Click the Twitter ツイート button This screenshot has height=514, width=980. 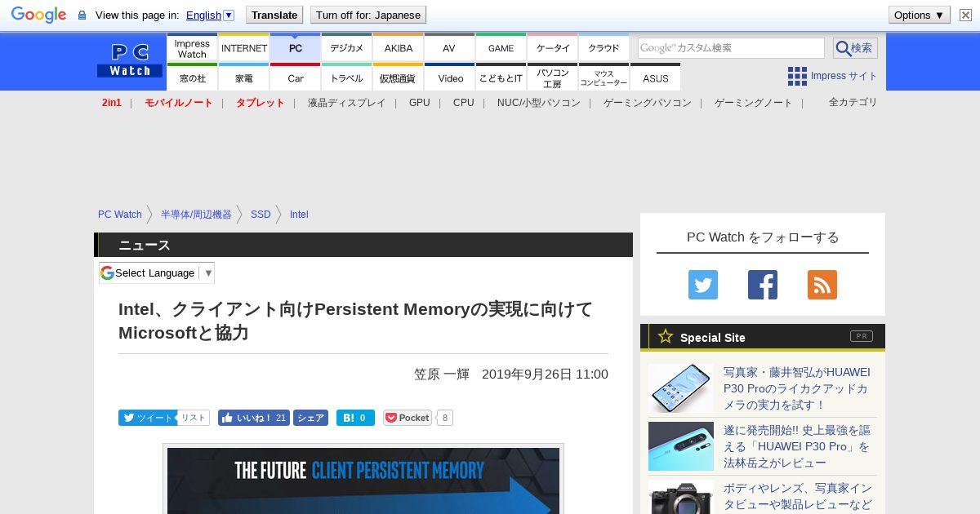coord(147,418)
